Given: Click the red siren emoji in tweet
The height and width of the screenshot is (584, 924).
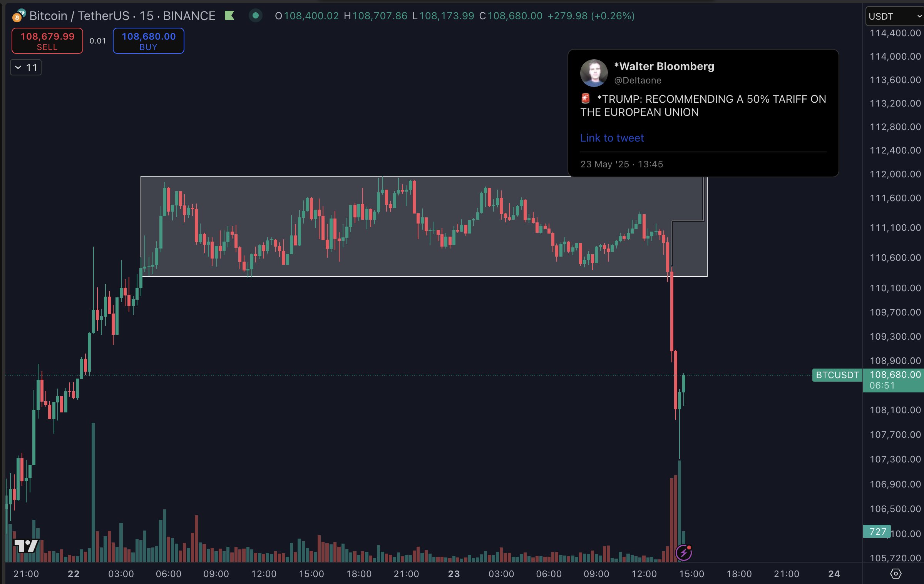Looking at the screenshot, I should click(586, 99).
